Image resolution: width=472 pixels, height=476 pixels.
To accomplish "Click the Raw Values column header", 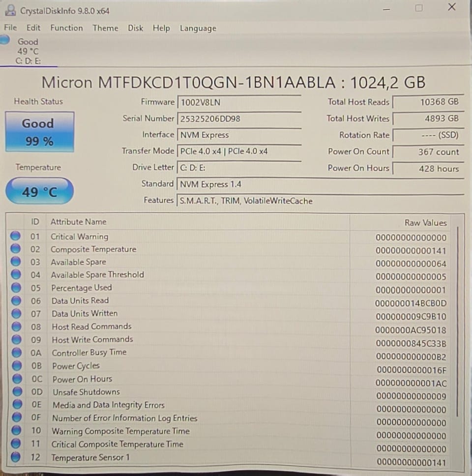I will coord(426,223).
